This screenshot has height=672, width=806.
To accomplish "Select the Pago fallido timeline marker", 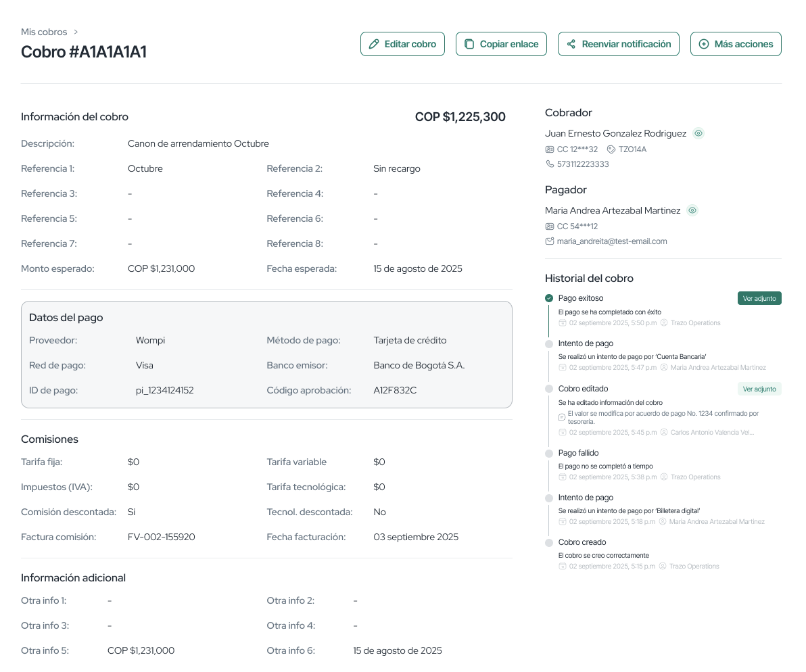I will click(549, 453).
